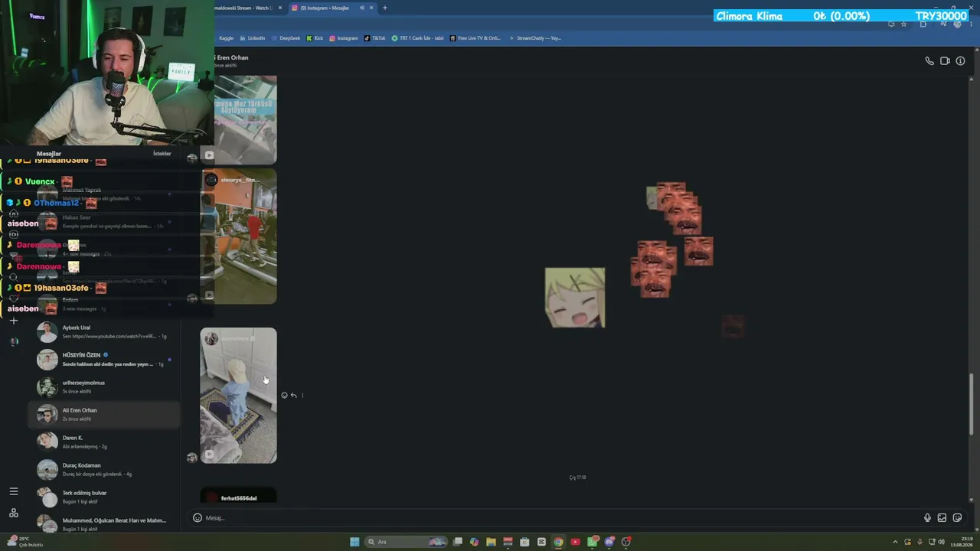980x551 pixels.
Task: Open the profile avatar in the Instagram sidebar
Action: [x=13, y=341]
